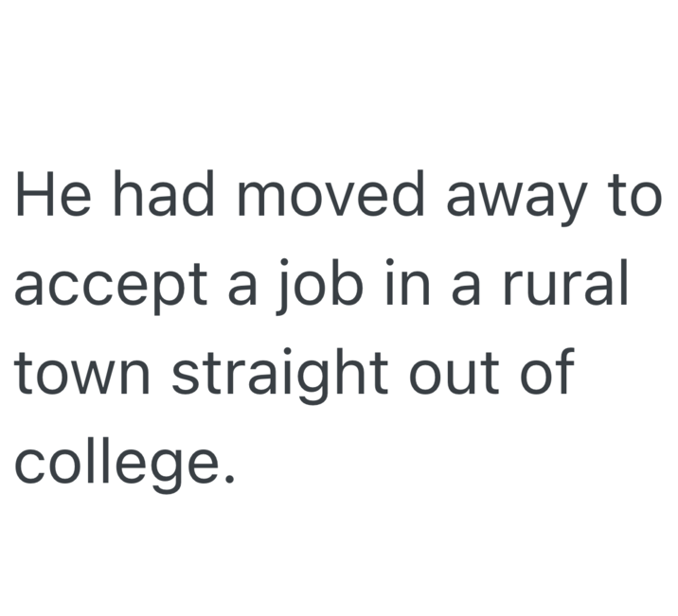Click the period after "college"
The height and width of the screenshot is (616, 678).
pos(224,474)
